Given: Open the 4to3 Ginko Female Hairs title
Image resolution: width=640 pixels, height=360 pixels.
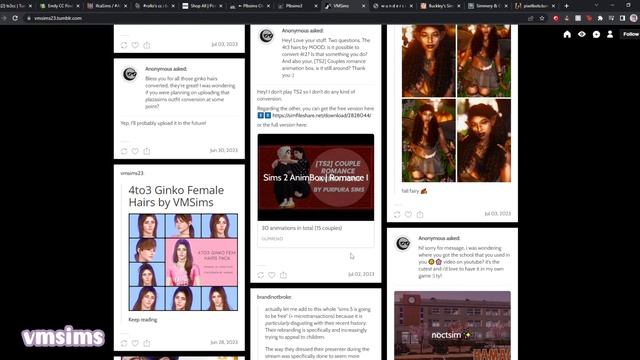Looking at the screenshot, I should pos(176,196).
